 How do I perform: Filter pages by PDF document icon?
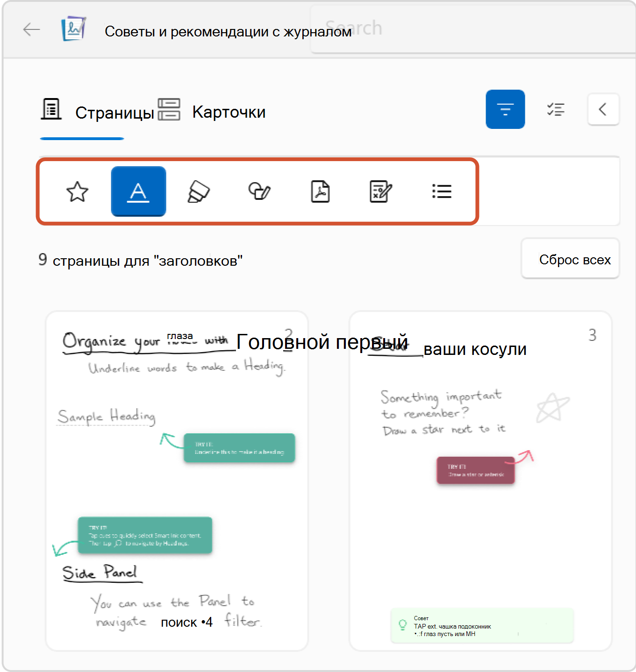320,191
